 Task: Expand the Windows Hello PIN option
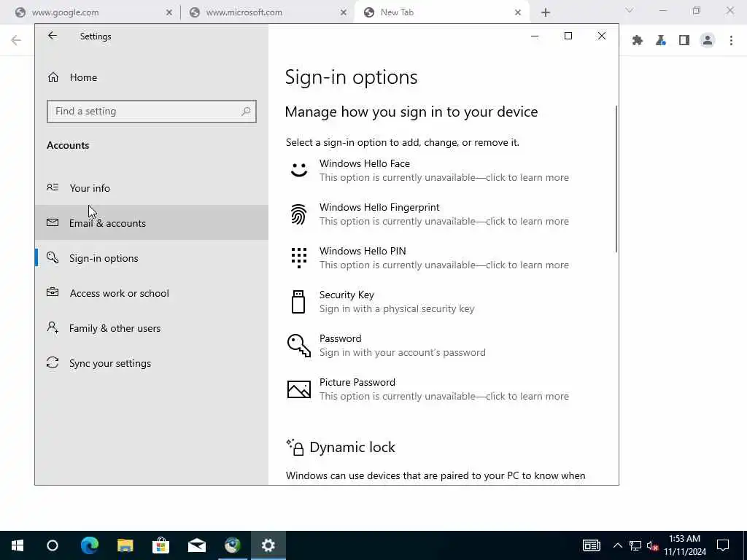pos(444,258)
